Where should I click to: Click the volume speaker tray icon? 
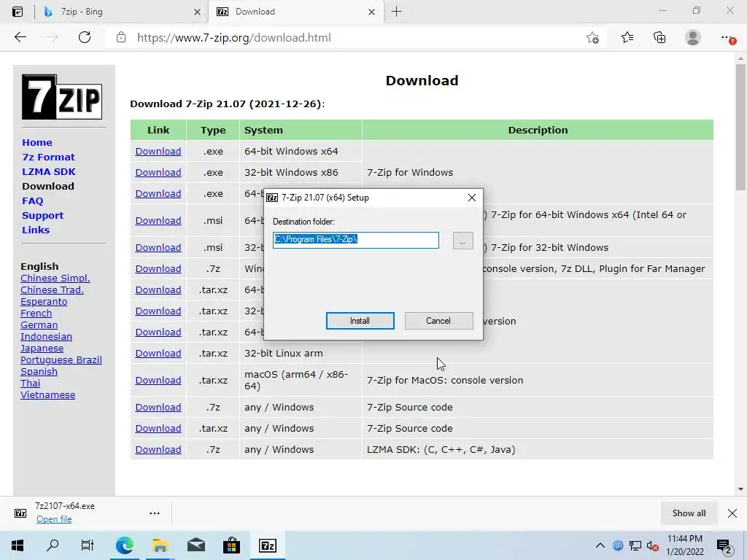[x=652, y=546]
